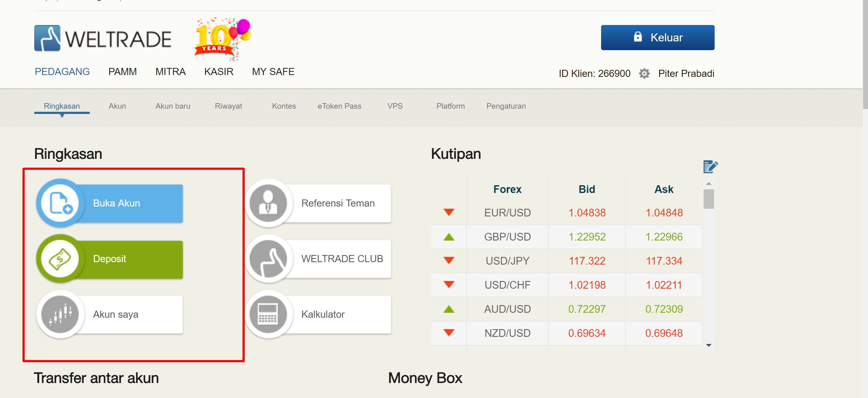Click the Referensi Teman button label
Screen dimensions: 868x398
tap(338, 203)
